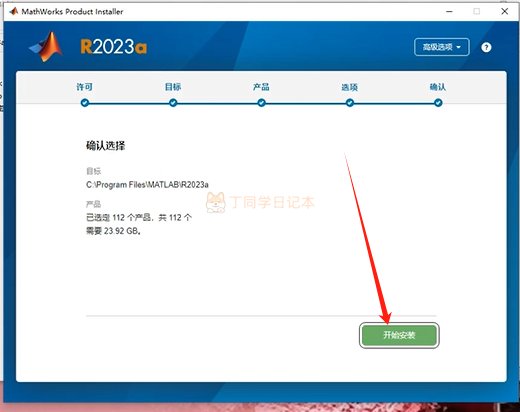520x412 pixels.
Task: Click the 确认 step label
Action: coord(438,87)
